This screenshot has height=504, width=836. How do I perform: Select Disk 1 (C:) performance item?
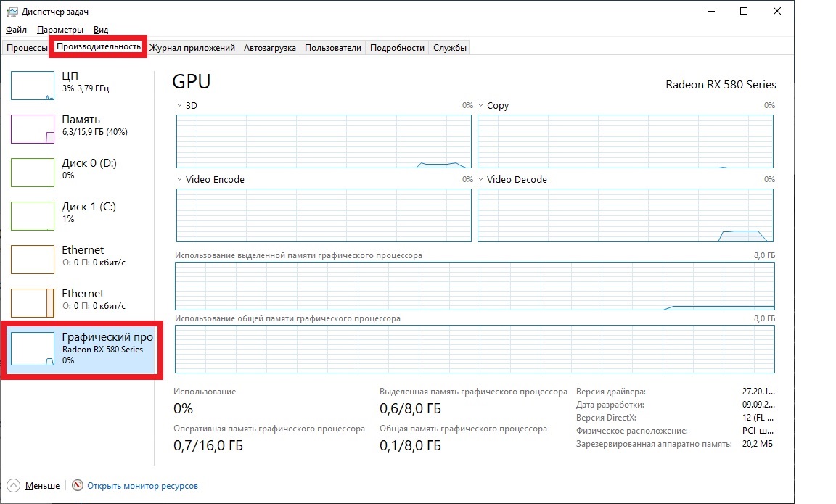click(x=80, y=212)
